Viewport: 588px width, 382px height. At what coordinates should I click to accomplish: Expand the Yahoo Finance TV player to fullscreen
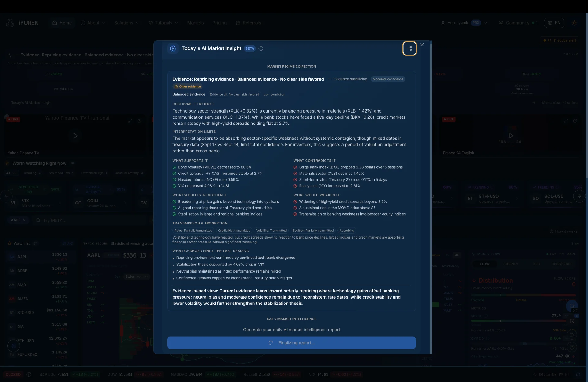(x=130, y=121)
